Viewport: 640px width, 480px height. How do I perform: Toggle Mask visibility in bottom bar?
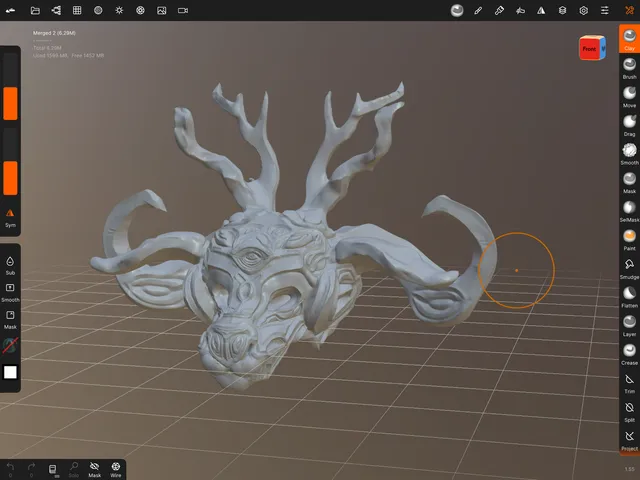coord(95,469)
